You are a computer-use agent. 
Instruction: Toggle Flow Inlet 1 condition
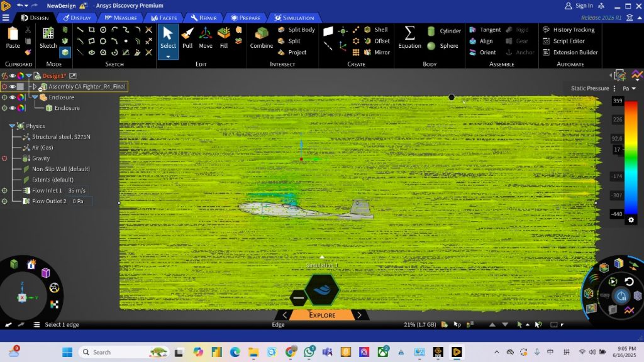pos(4,190)
